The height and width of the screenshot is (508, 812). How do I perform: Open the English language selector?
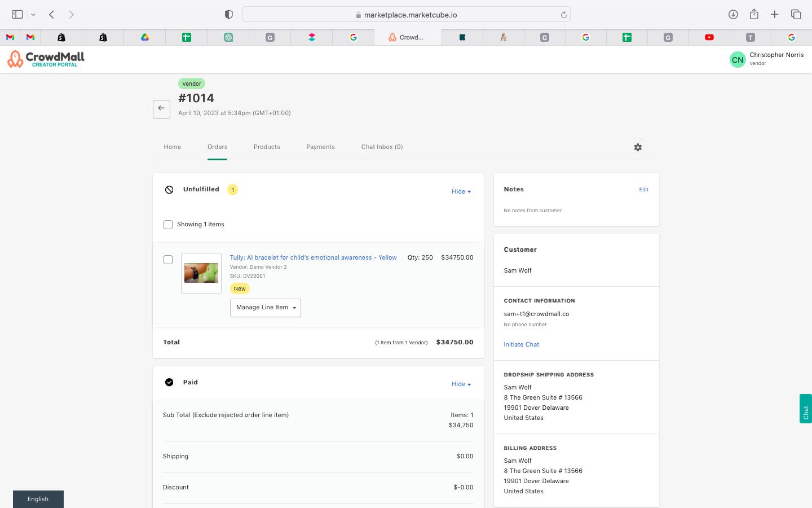(x=38, y=499)
